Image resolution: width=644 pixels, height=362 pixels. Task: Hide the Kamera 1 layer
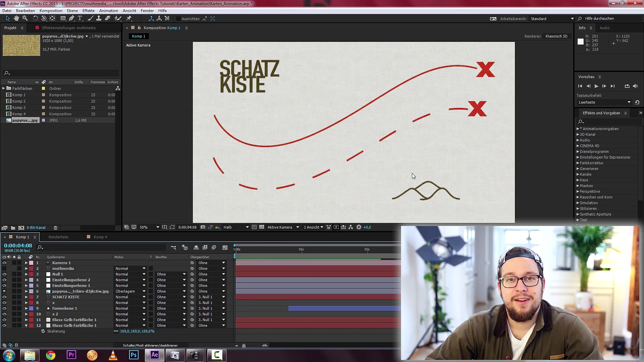[4, 263]
